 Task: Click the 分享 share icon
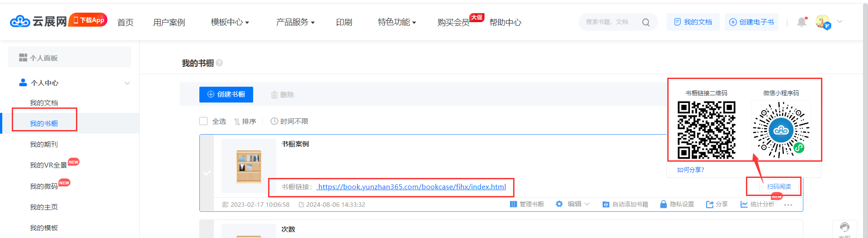point(717,204)
